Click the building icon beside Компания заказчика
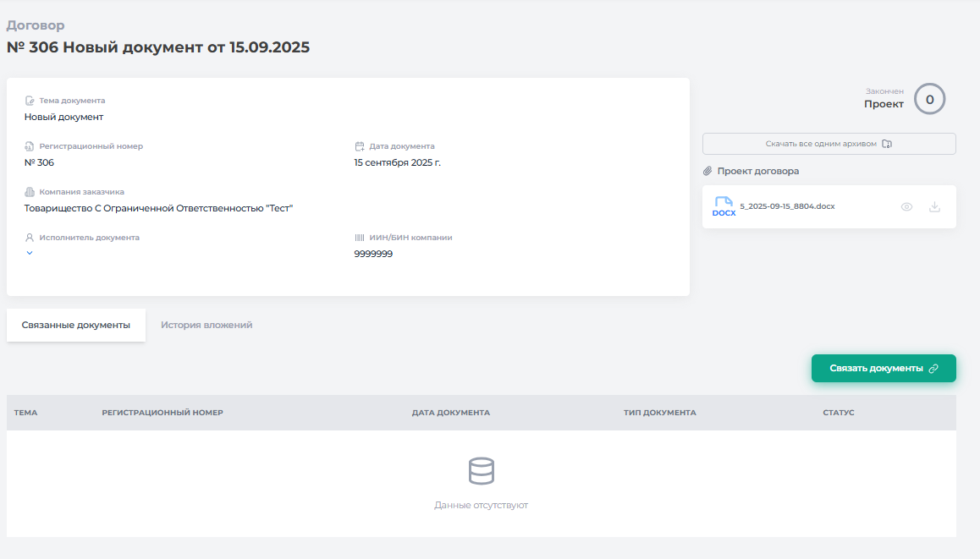This screenshot has height=559, width=980. pyautogui.click(x=30, y=192)
